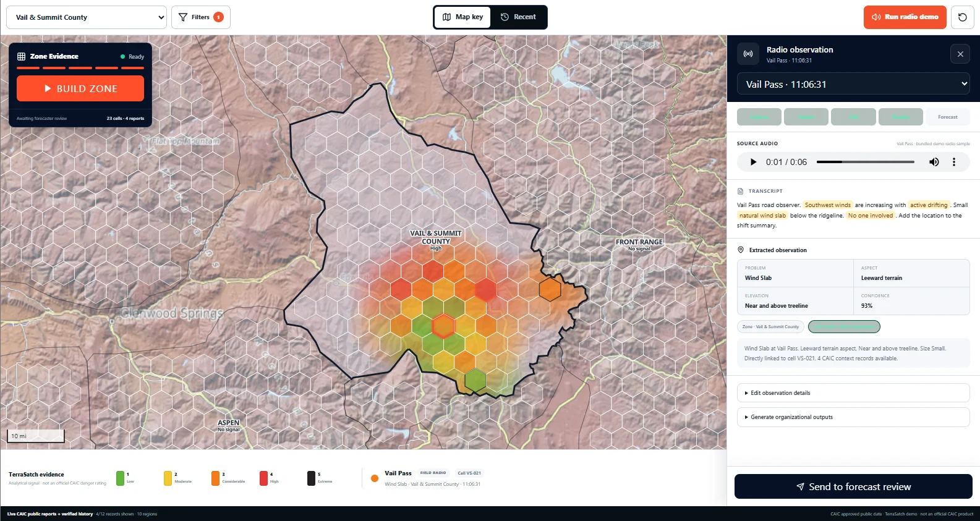The image size is (980, 521).
Task: Click the Cell VS-021 tag
Action: coord(469,473)
